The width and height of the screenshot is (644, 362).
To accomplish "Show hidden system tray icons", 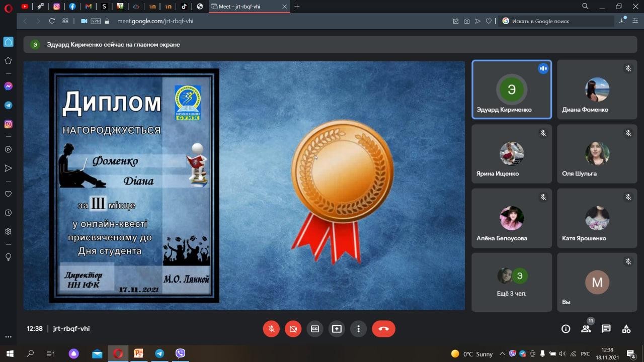I will coord(502,353).
